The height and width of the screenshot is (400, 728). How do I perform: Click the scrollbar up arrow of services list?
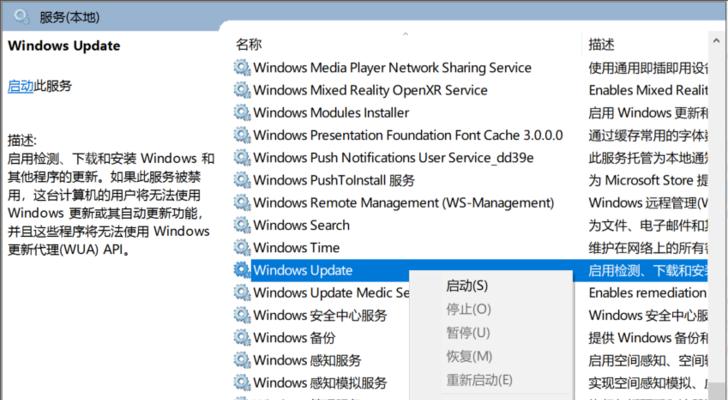tap(715, 42)
